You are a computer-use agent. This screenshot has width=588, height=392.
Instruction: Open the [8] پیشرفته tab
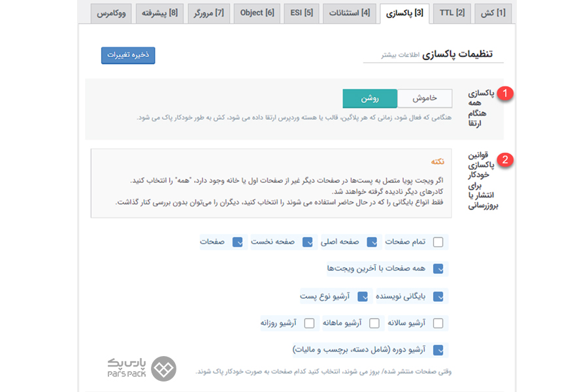[x=160, y=14]
